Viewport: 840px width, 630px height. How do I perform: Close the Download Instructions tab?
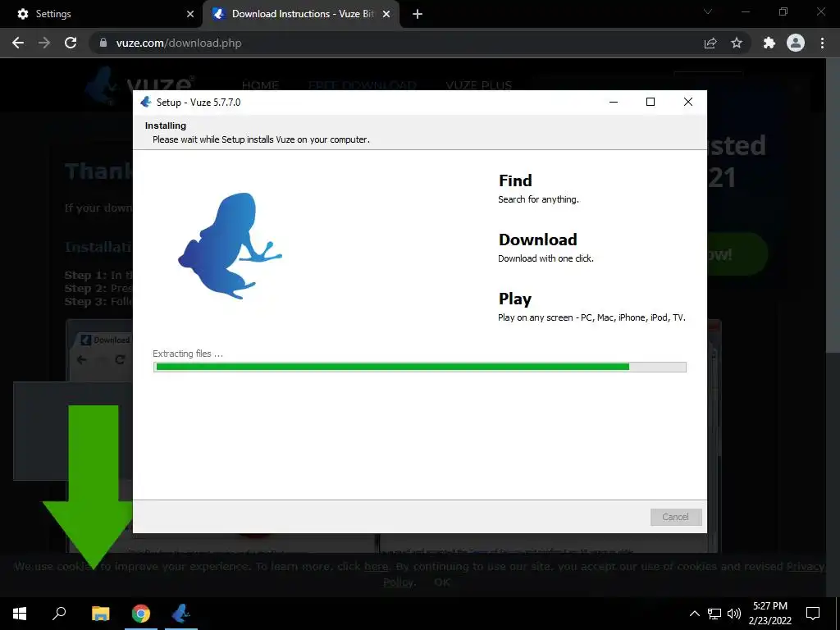pos(386,14)
